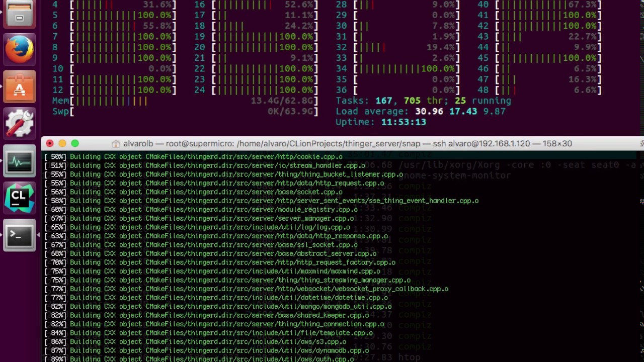This screenshot has height=362, width=644.
Task: Click the CPU 43 meter showing 22.7%
Action: point(539,37)
